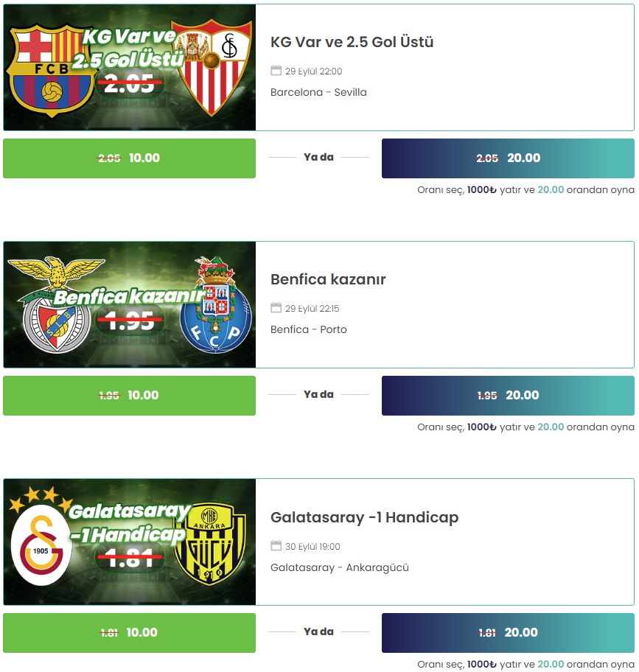Choose the 20.00 odds for Benfica kazanır
639x672 pixels.
pyautogui.click(x=508, y=396)
